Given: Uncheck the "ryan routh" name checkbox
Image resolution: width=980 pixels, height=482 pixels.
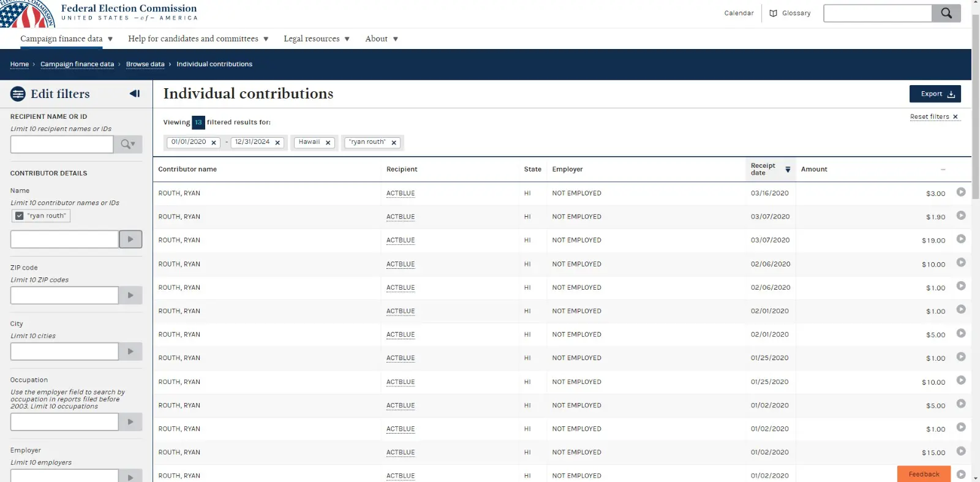Looking at the screenshot, I should point(20,216).
